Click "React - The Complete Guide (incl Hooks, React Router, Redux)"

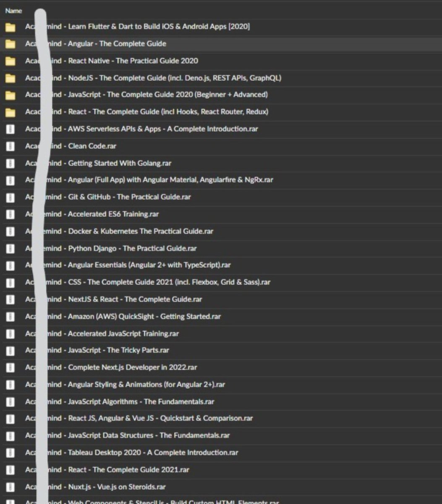tap(168, 112)
